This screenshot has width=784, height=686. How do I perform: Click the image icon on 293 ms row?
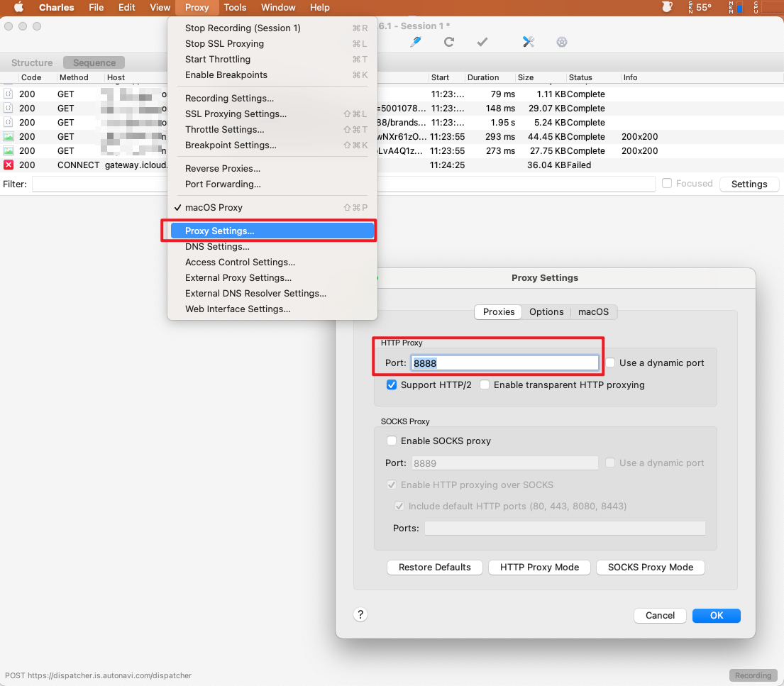[9, 136]
